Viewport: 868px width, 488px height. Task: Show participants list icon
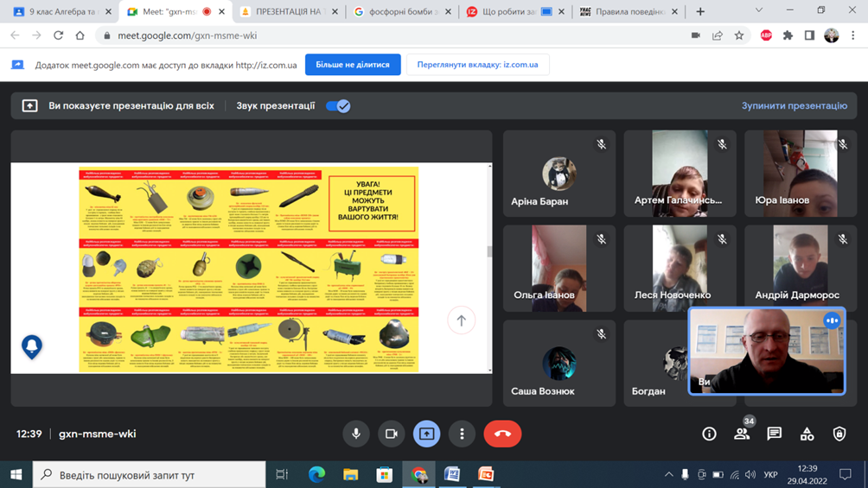point(742,434)
